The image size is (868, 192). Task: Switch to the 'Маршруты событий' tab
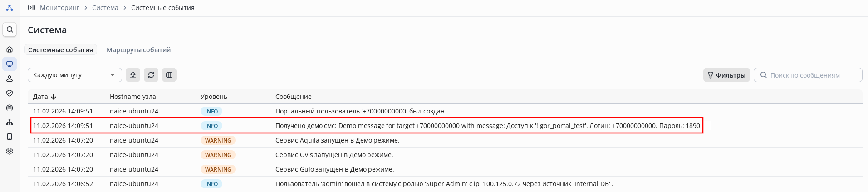[x=138, y=50]
